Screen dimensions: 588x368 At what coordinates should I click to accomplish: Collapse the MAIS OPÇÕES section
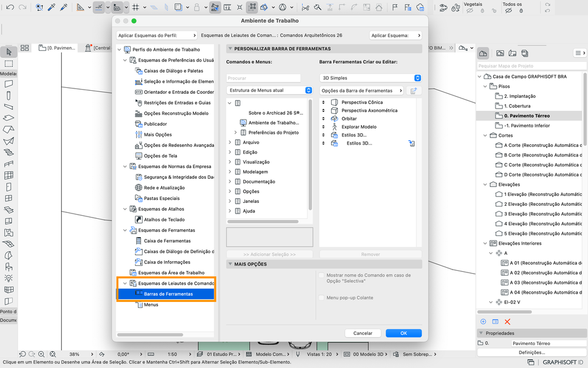(230, 264)
